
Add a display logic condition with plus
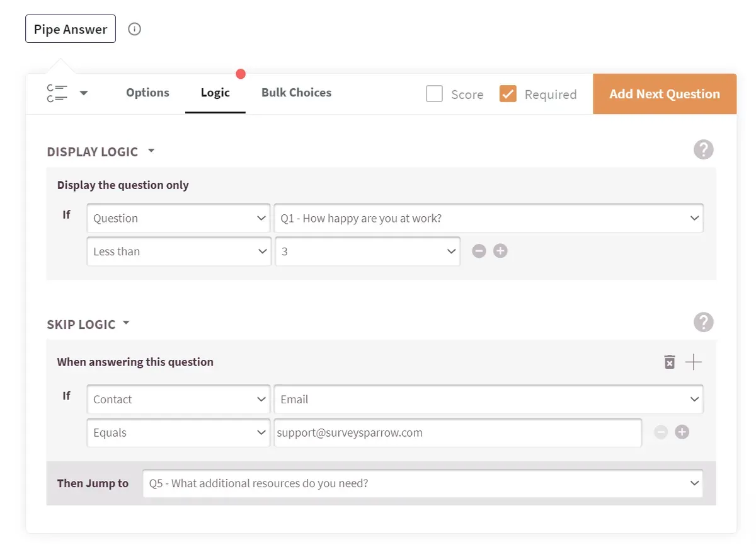coord(500,251)
